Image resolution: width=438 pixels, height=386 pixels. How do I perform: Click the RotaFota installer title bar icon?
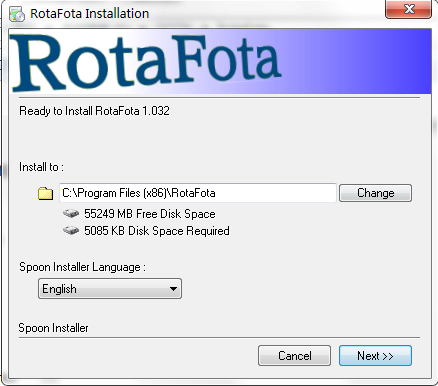tap(17, 14)
